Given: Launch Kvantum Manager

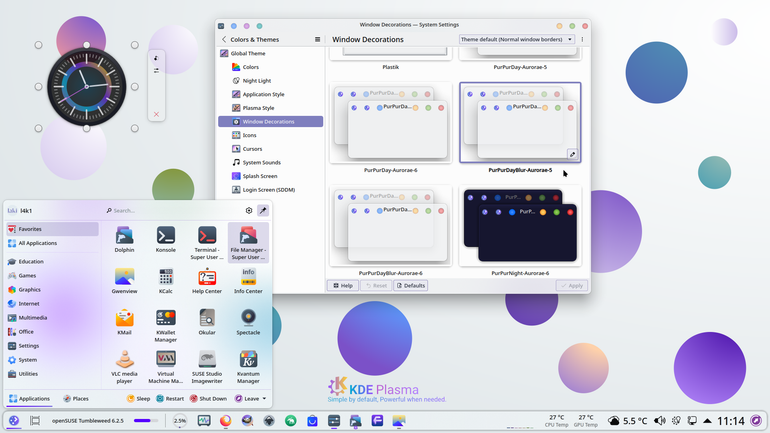Looking at the screenshot, I should coord(248,367).
